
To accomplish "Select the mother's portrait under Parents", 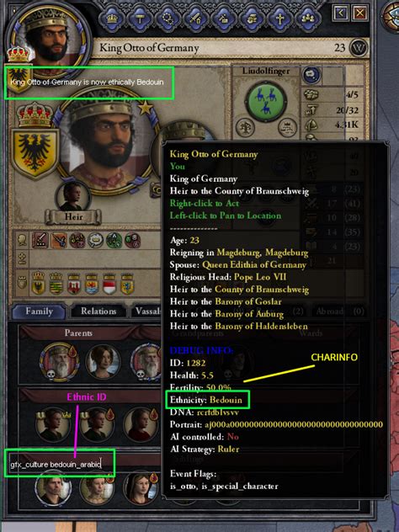I will point(103,362).
